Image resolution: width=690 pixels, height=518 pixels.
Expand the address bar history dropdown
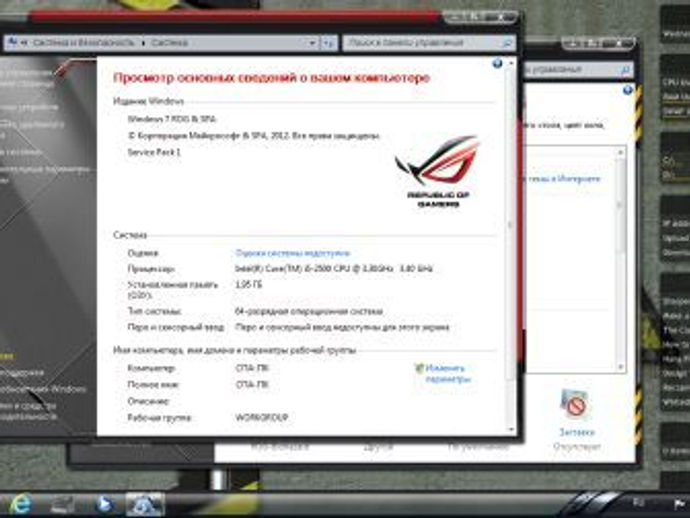coord(312,43)
